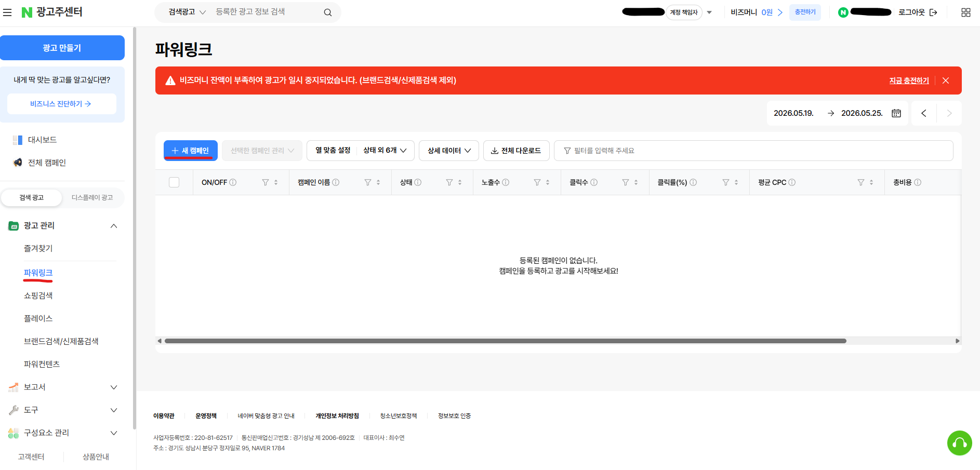Open the account dropdown arrow near 계정 책임자

[709, 12]
